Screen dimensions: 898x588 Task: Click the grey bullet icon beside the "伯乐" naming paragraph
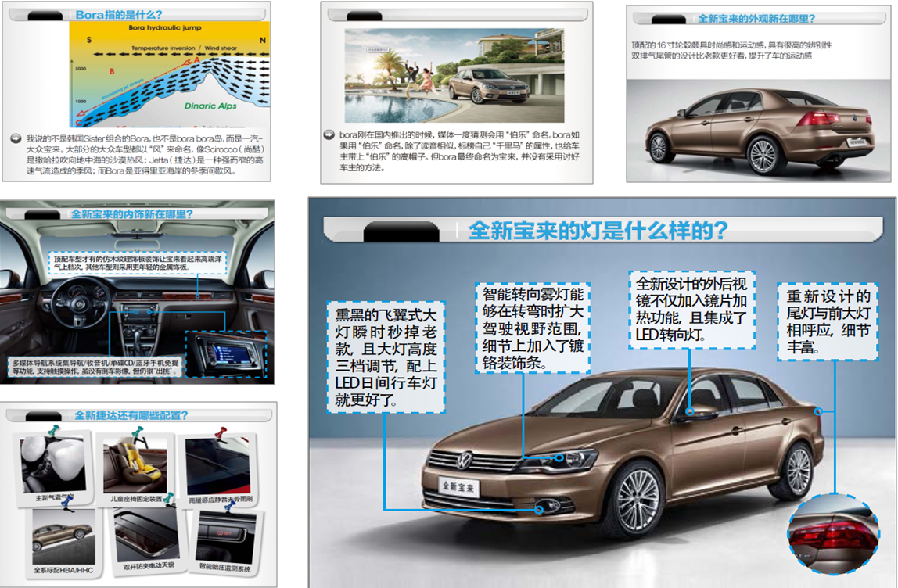(x=329, y=135)
